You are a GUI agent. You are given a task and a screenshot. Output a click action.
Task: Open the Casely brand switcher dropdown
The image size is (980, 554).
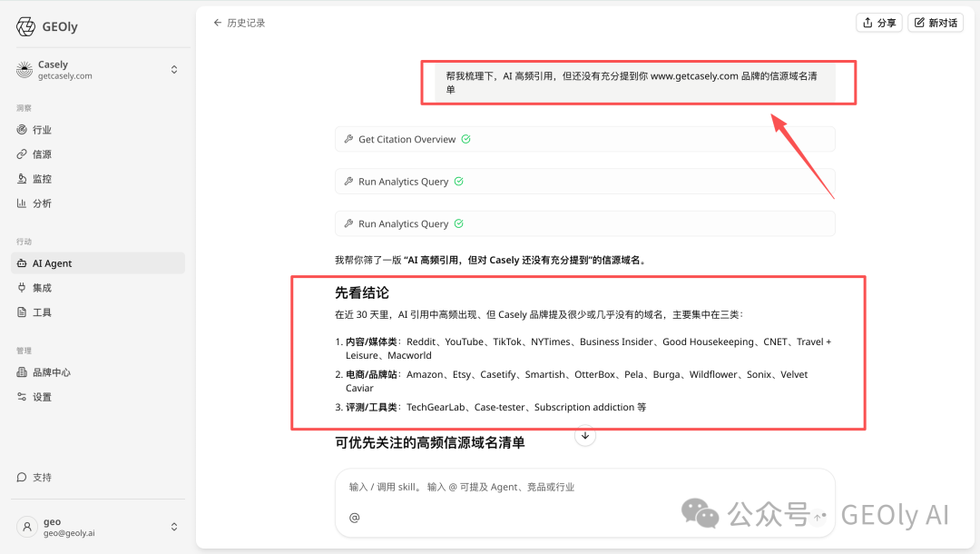(x=98, y=69)
